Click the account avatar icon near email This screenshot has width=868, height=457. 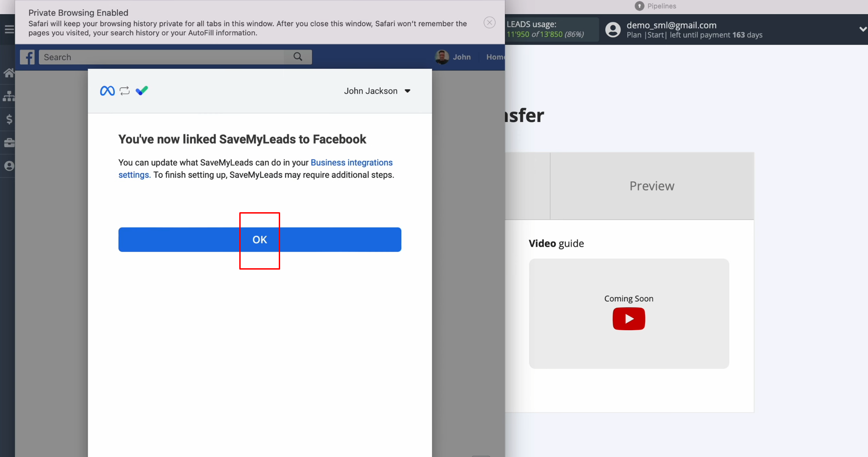[x=613, y=30]
